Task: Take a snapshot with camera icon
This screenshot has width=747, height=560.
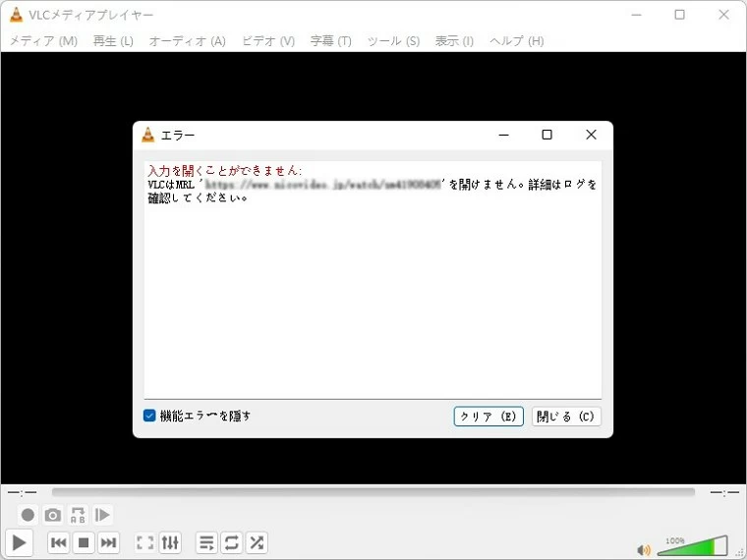Action: [53, 515]
